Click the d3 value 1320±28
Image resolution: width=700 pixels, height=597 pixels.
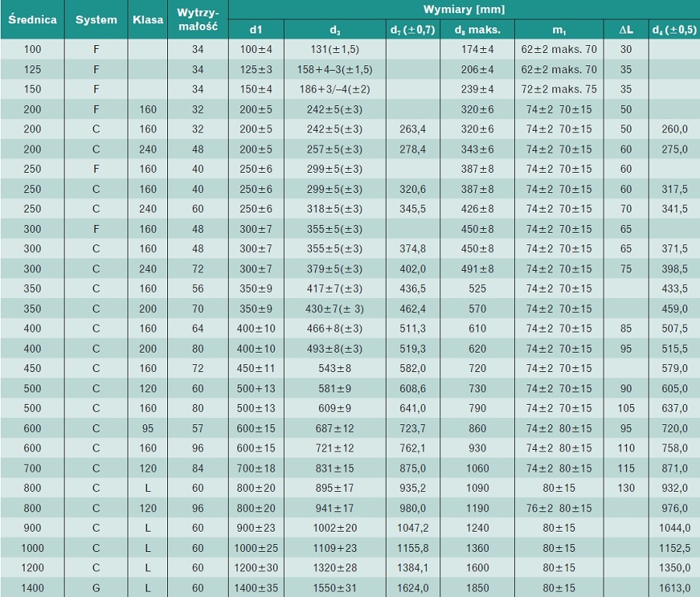(x=334, y=568)
